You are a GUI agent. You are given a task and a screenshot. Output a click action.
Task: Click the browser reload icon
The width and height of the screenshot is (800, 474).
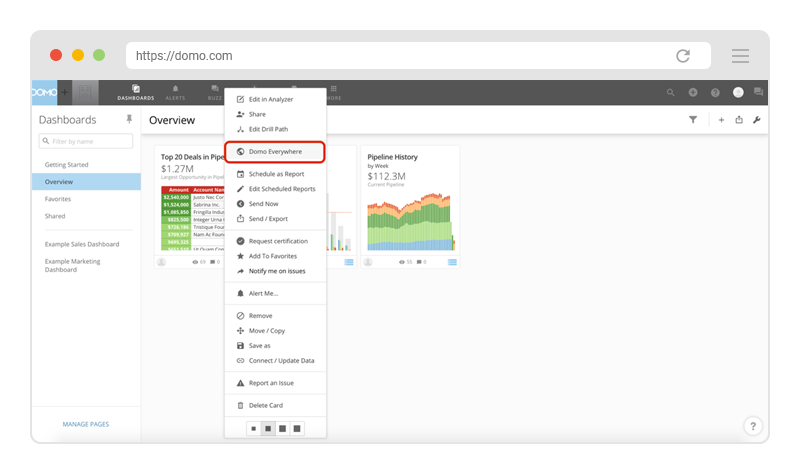tap(683, 56)
